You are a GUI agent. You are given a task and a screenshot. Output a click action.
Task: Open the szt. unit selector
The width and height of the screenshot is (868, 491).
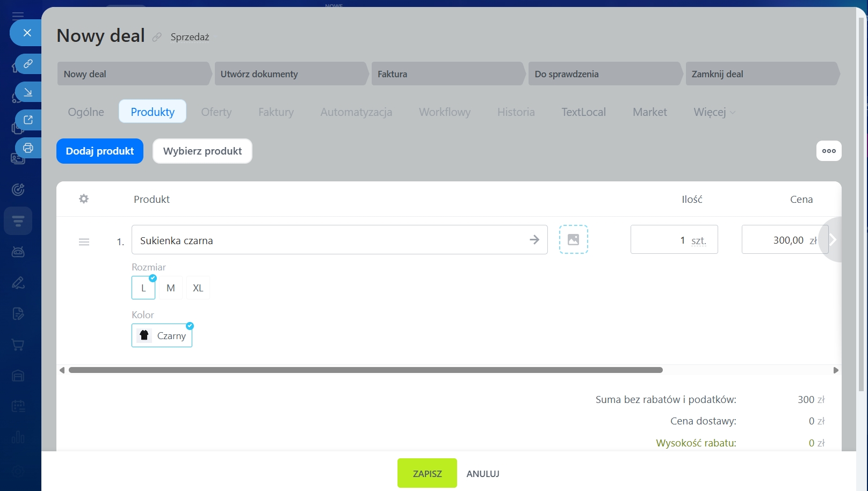click(x=698, y=240)
